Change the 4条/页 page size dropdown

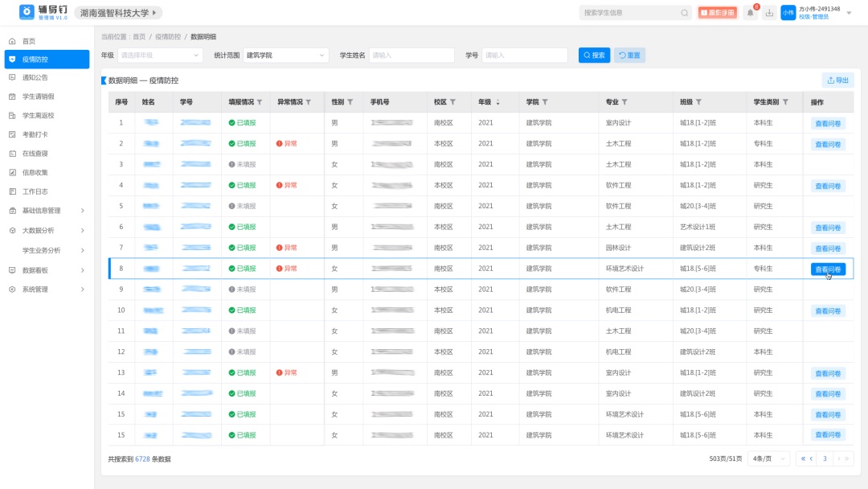(768, 458)
